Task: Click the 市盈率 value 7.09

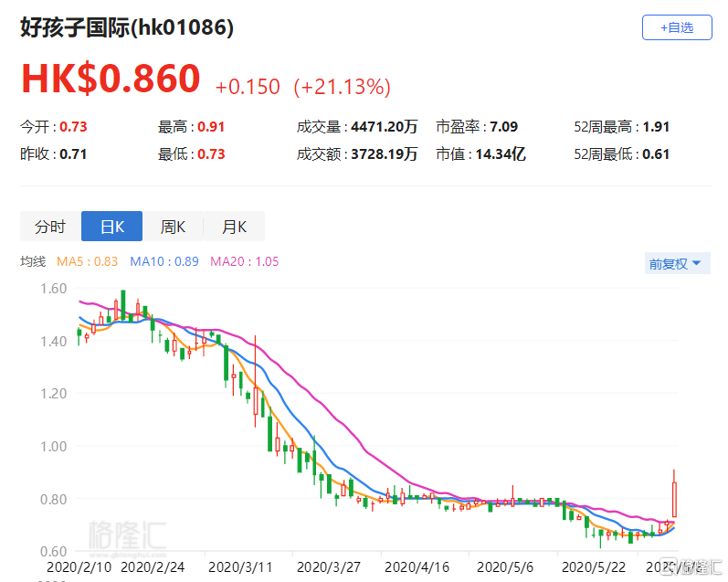Action: [503, 127]
